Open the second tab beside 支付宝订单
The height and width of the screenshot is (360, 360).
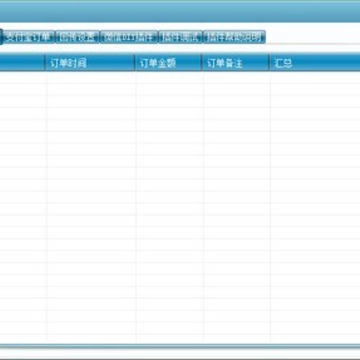pos(77,37)
